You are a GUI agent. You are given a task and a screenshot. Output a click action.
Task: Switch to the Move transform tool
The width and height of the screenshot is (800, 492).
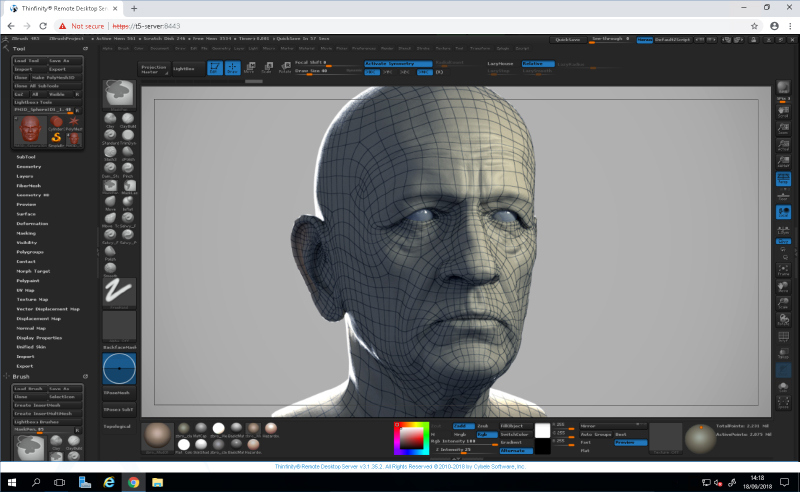click(x=249, y=68)
